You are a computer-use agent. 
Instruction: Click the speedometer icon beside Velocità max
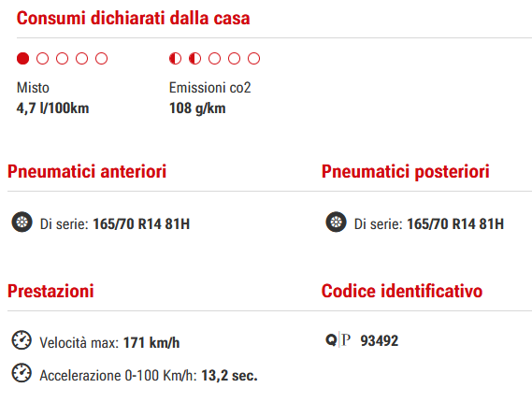22,340
